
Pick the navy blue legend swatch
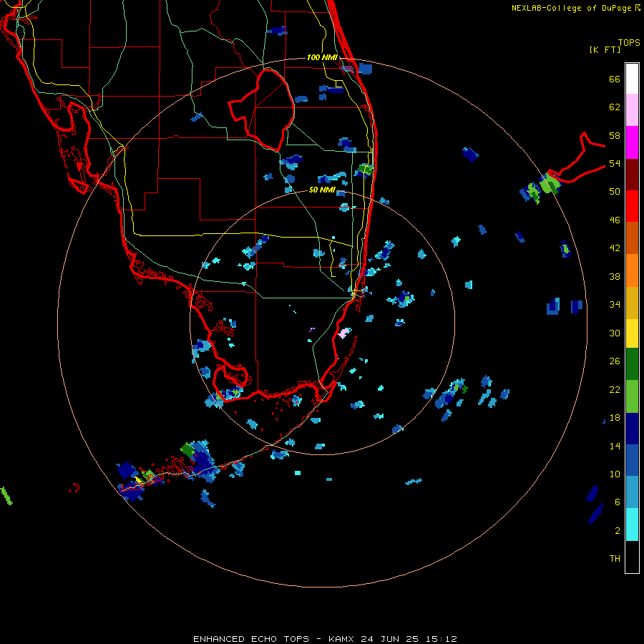[x=632, y=429]
